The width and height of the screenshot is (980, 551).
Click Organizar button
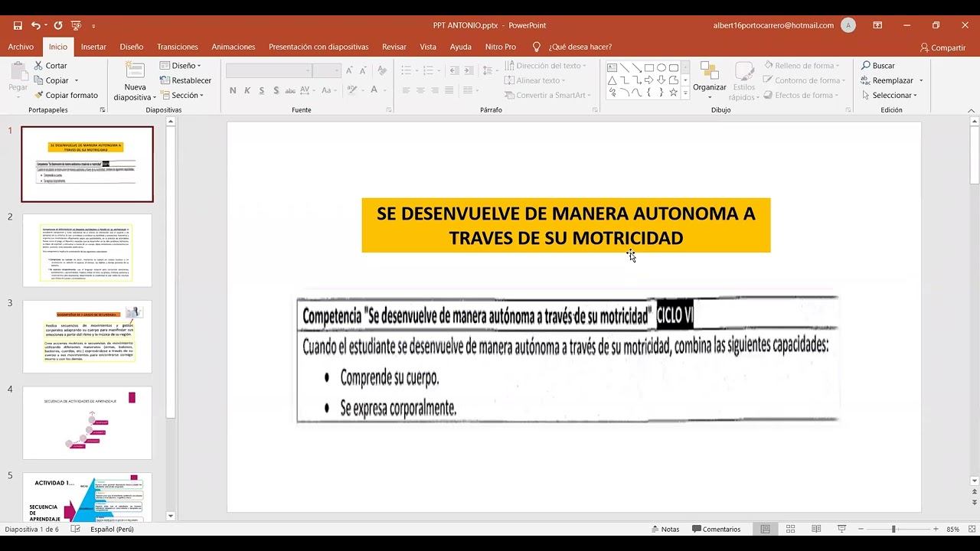tap(710, 81)
